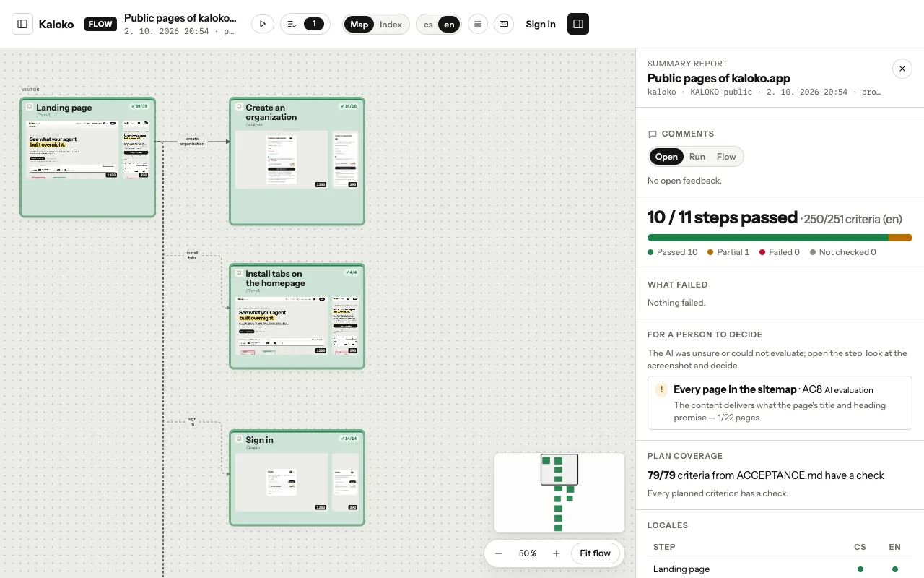Click the 39/39 badge on Landing page node
924x578 pixels.
coord(139,106)
